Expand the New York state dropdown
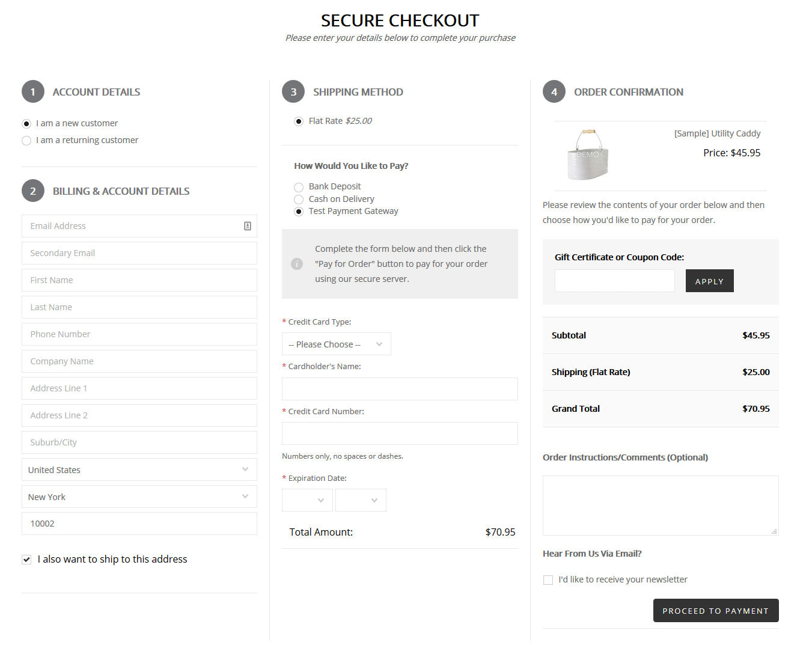The height and width of the screenshot is (645, 812). (139, 497)
